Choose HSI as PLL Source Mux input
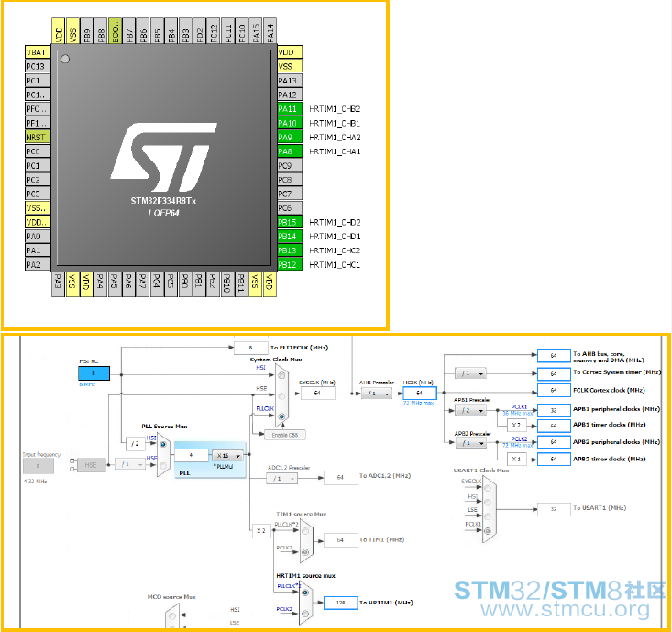Viewport: 672px width, 632px height. point(163,445)
